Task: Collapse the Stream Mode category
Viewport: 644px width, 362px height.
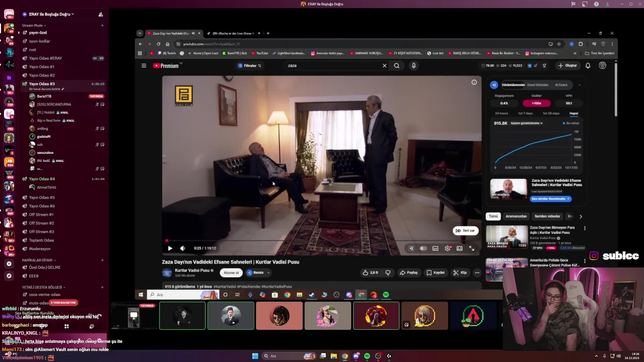Action: (34, 25)
